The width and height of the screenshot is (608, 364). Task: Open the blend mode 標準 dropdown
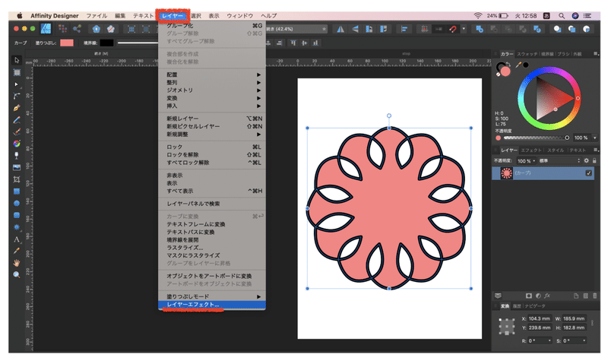tap(559, 161)
